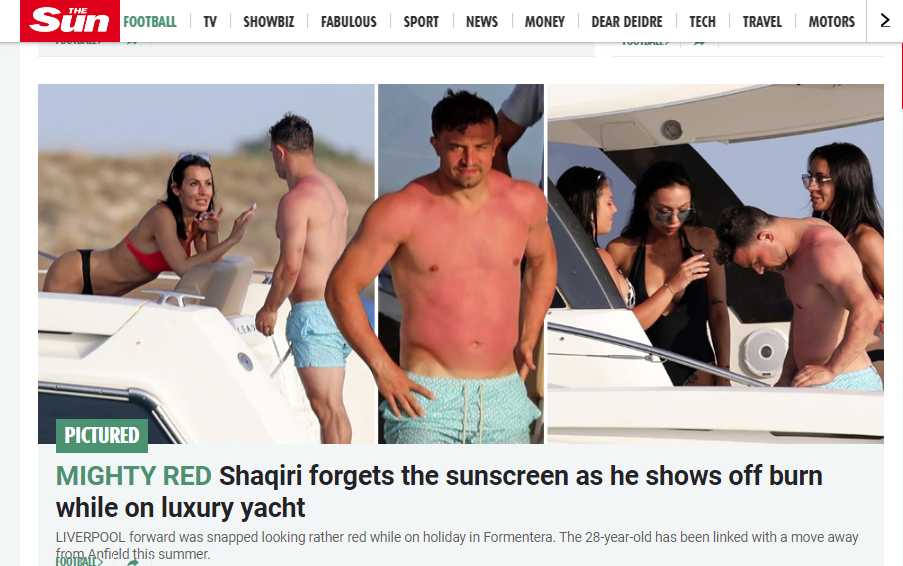Image resolution: width=903 pixels, height=566 pixels.
Task: Select the FABULOUS menu item
Action: tap(348, 22)
